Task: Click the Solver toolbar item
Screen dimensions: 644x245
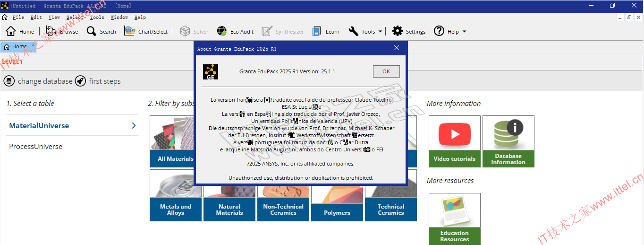Action: point(194,31)
